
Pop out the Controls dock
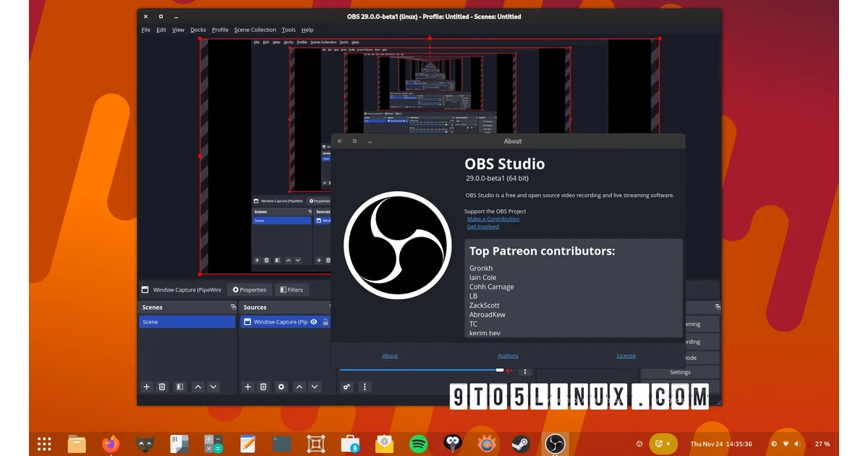coord(717,307)
